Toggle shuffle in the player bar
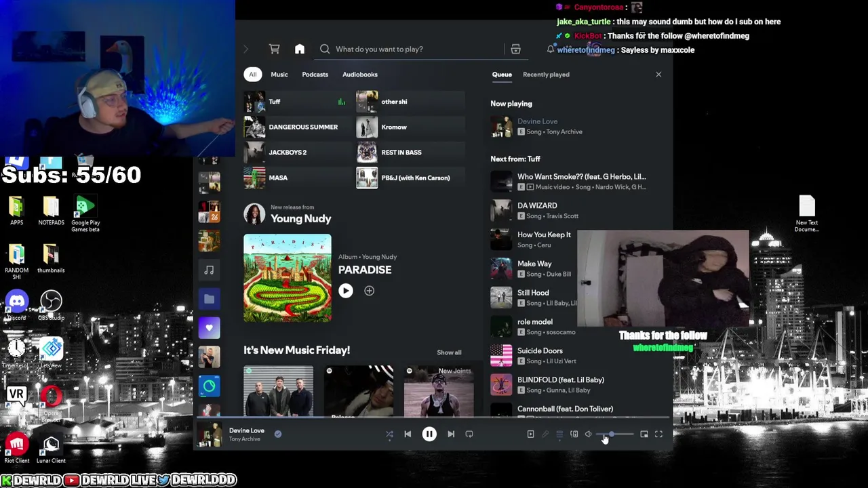 coord(389,434)
